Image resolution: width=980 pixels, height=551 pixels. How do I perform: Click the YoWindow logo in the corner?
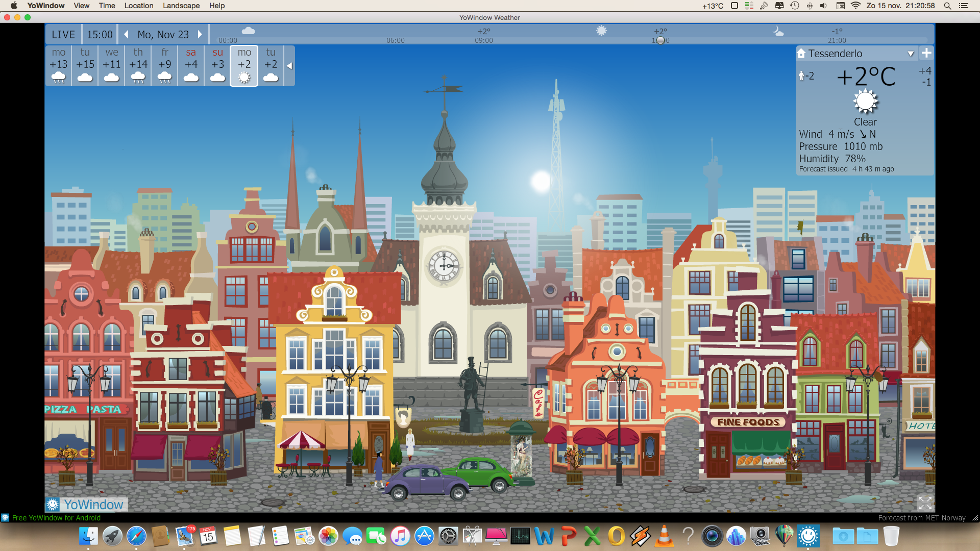click(86, 505)
